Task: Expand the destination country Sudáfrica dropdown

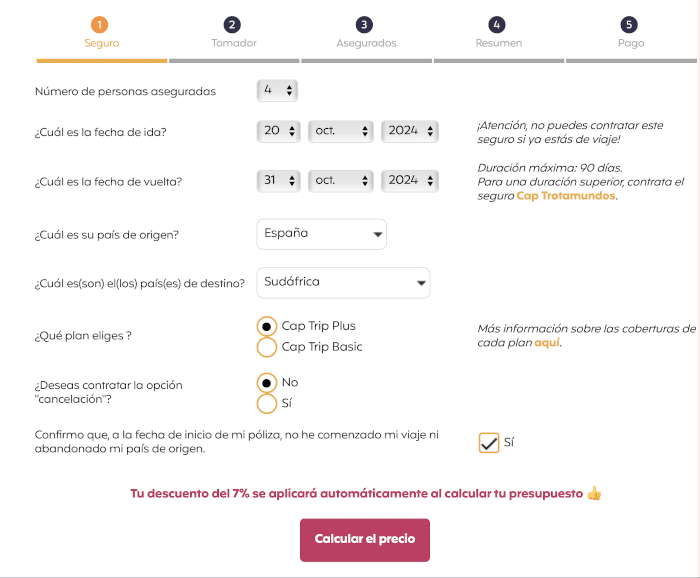Action: (x=343, y=283)
